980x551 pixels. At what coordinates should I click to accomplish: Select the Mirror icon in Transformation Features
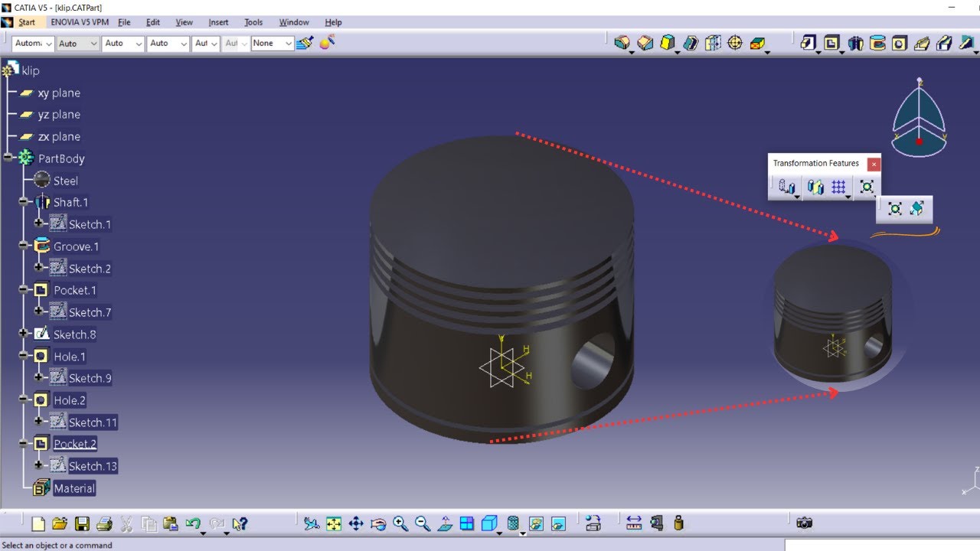(816, 186)
